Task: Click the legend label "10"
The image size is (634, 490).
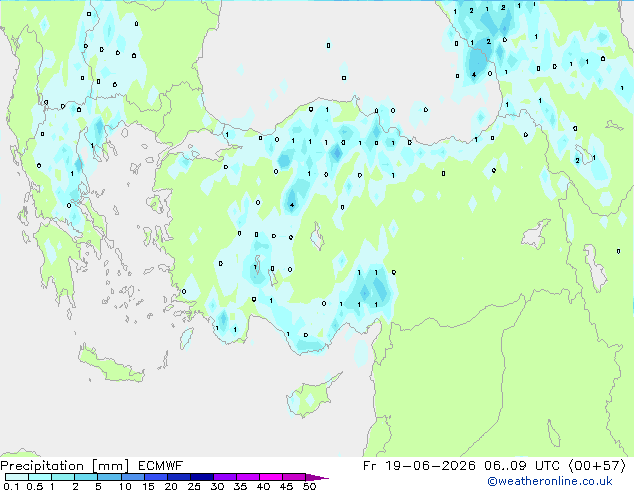Action: (x=125, y=486)
